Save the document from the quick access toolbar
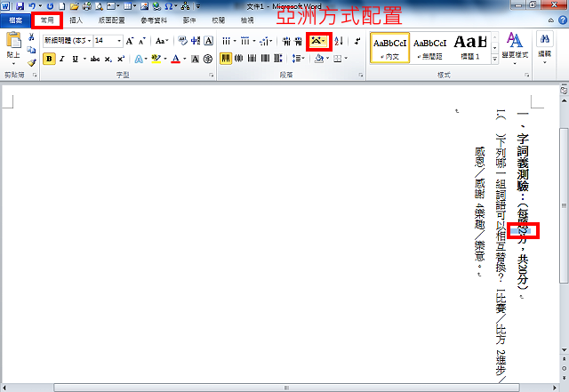This screenshot has width=569, height=392. point(20,6)
